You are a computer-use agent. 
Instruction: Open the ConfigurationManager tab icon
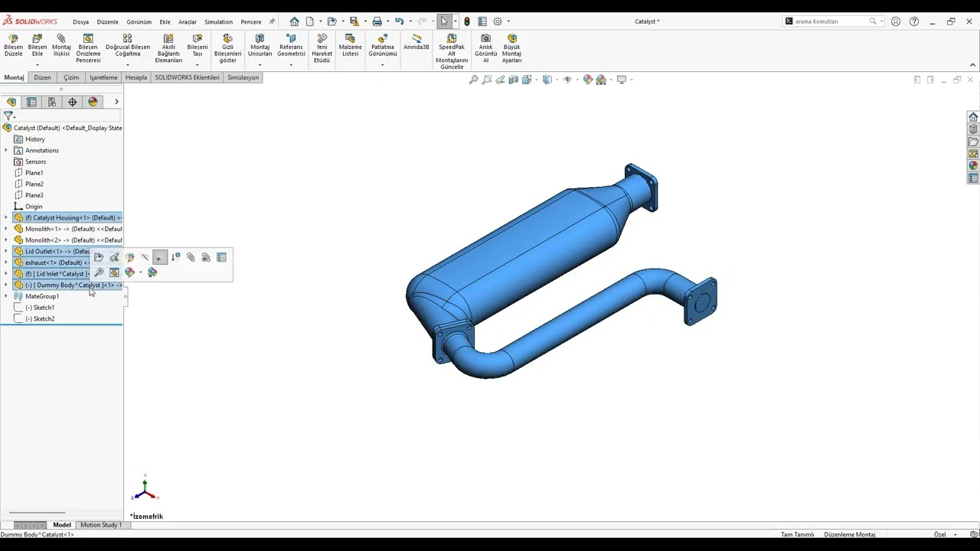[x=52, y=102]
